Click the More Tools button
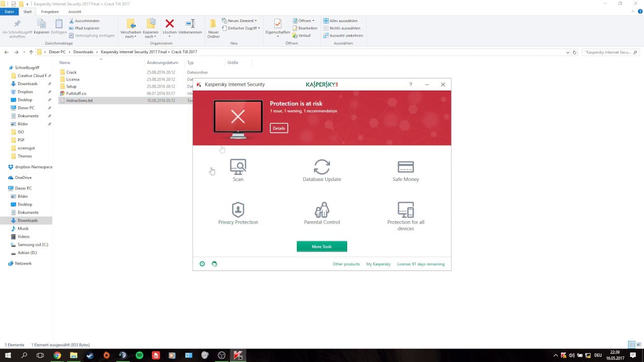This screenshot has width=644, height=362. click(321, 246)
